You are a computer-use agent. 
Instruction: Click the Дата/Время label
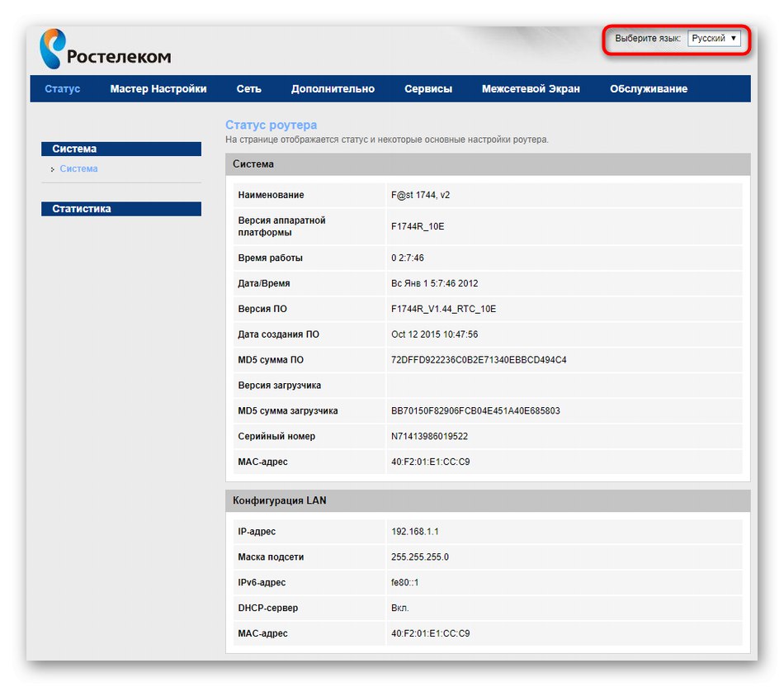(264, 284)
